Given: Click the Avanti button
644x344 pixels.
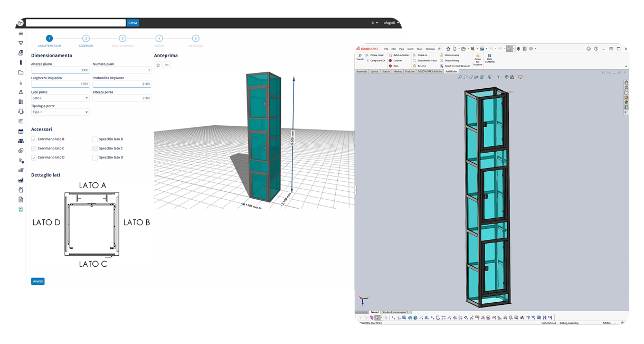Looking at the screenshot, I should pyautogui.click(x=38, y=281).
